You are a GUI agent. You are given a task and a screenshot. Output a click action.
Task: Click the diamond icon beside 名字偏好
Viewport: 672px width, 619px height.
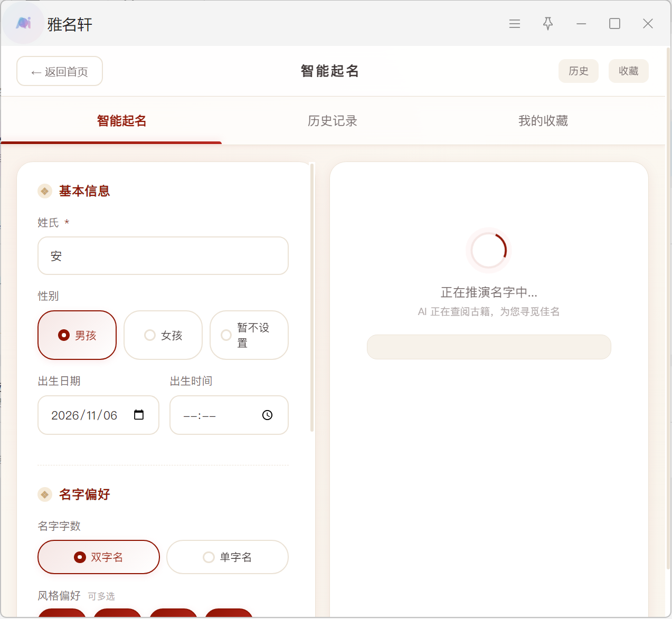coord(45,494)
